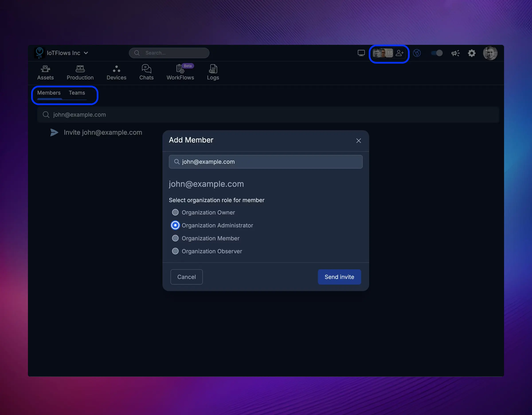Screen dimensions: 532x415
Task: Open the settings gear icon
Action: tap(471, 53)
